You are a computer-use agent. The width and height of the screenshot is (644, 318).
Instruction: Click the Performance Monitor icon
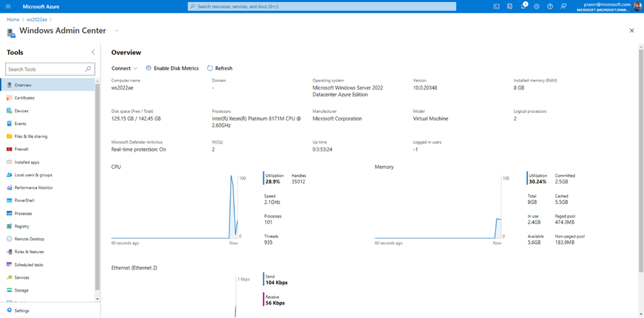[x=9, y=187]
